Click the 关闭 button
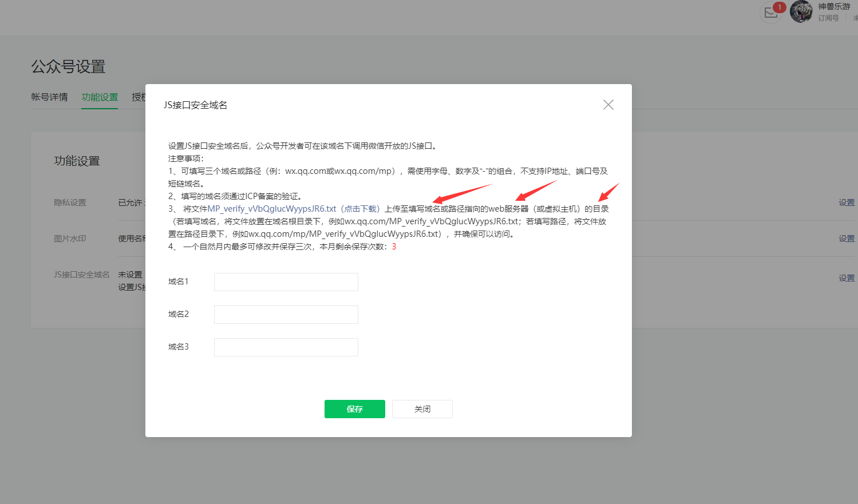Viewport: 858px width, 504px height. pos(422,409)
